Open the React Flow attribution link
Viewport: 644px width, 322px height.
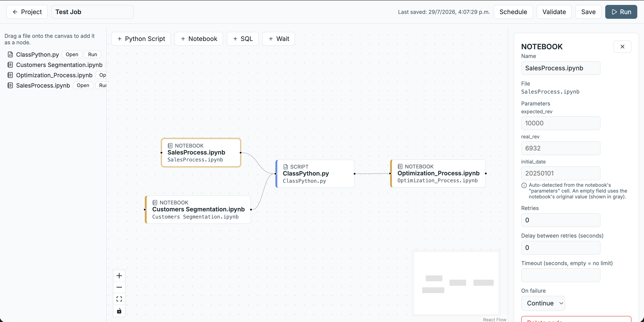point(494,320)
